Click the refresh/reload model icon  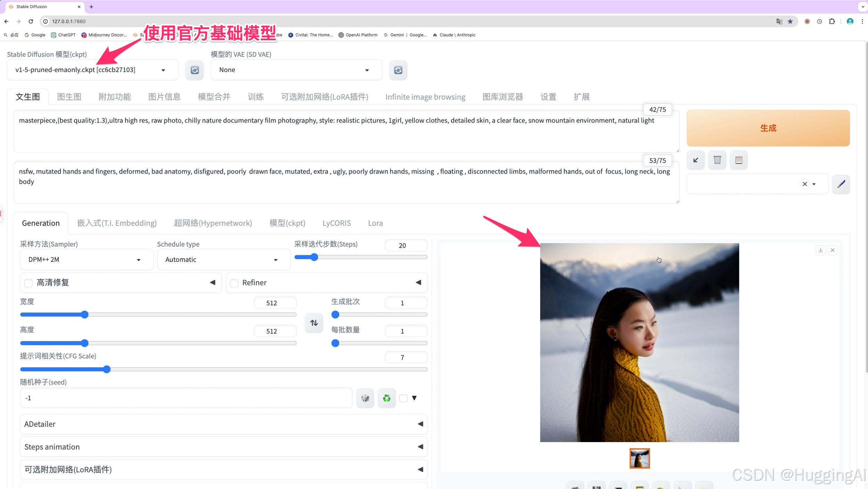coord(195,70)
